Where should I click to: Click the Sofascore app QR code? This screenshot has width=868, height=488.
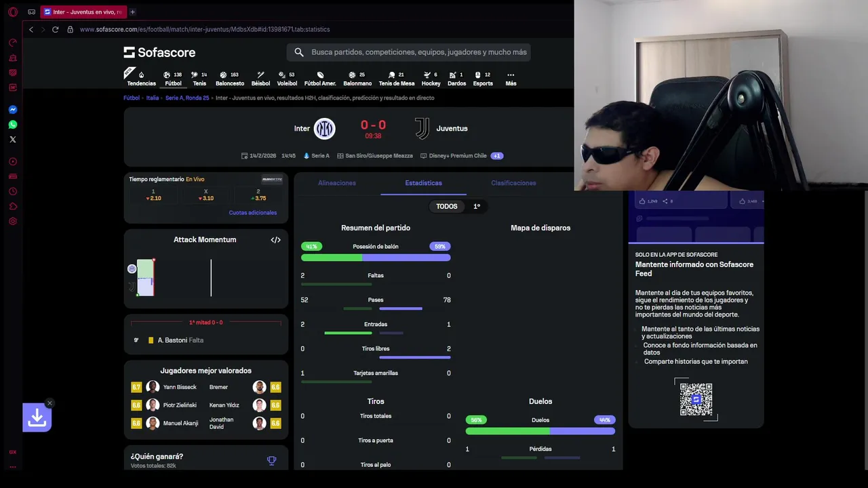click(x=696, y=399)
